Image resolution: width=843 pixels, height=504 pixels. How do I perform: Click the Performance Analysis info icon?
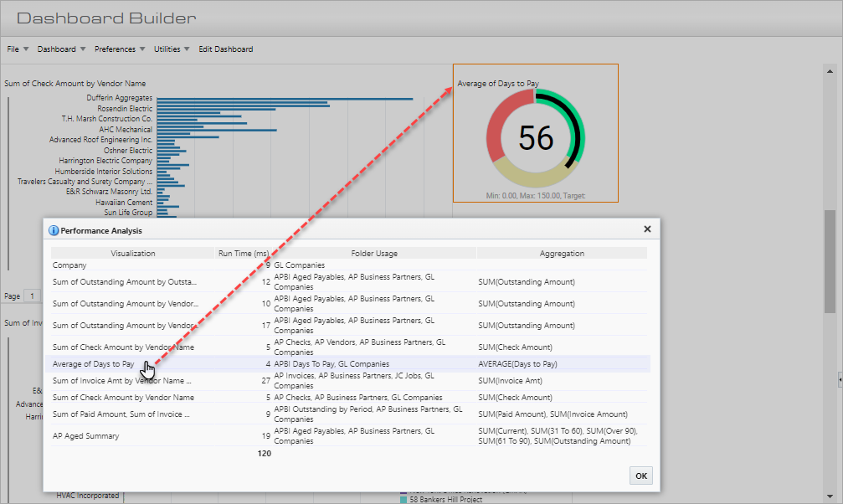coord(54,230)
